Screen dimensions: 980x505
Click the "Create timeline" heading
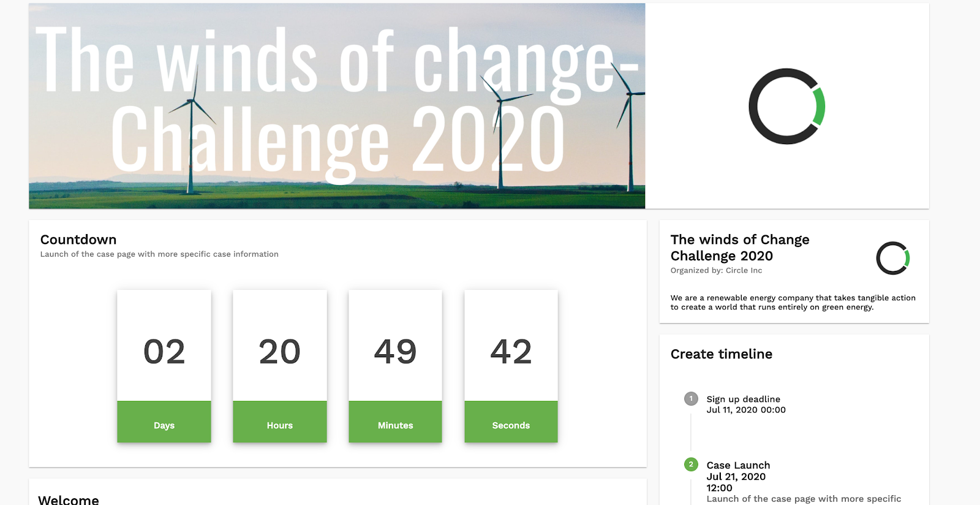(721, 354)
